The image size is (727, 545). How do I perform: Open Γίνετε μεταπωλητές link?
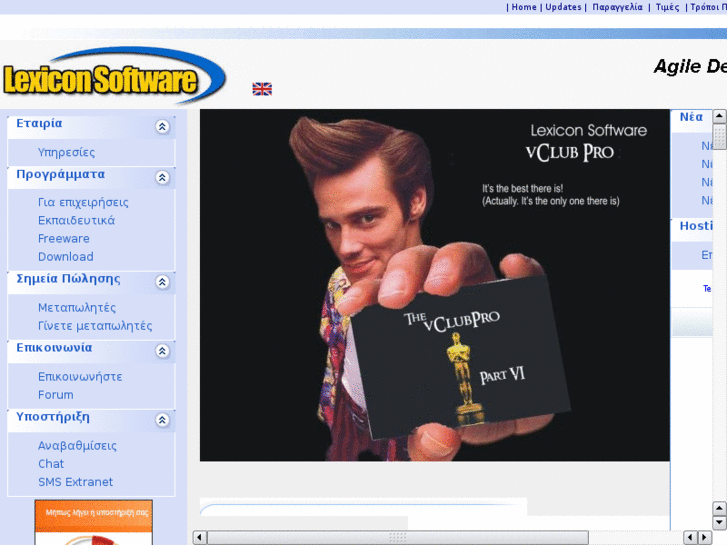[95, 326]
